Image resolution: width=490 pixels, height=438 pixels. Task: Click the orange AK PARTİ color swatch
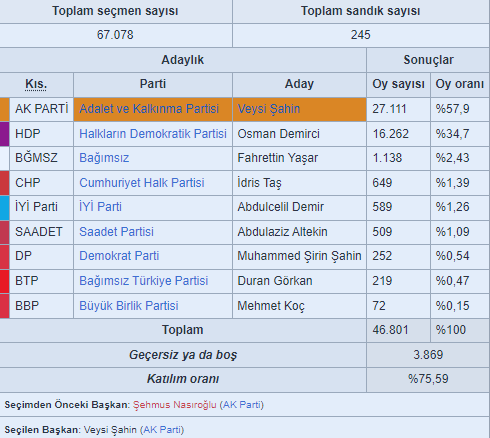[5, 109]
